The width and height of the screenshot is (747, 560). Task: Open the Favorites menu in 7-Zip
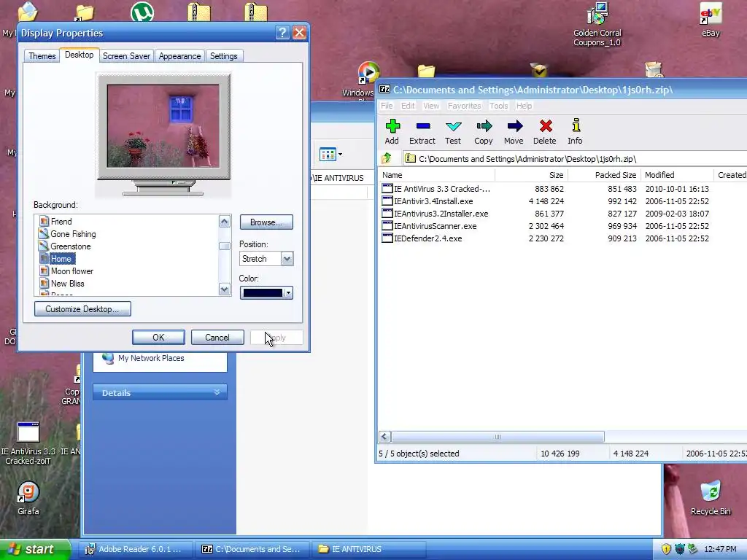464,106
